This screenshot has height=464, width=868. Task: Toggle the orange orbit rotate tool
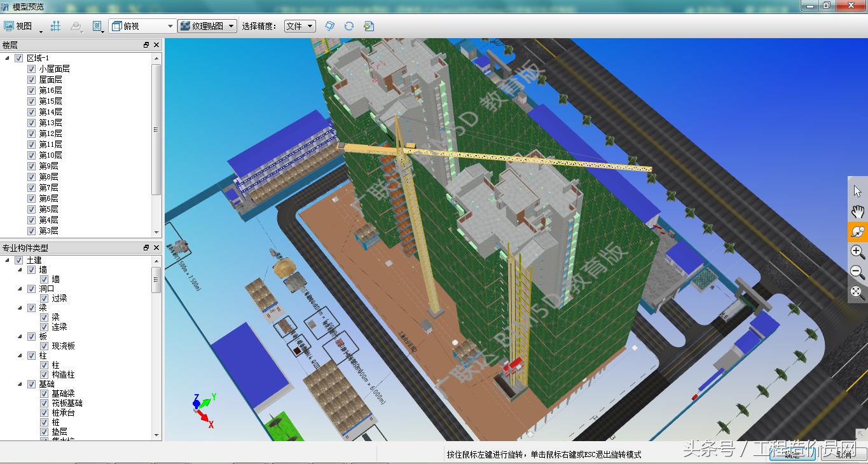click(x=858, y=231)
